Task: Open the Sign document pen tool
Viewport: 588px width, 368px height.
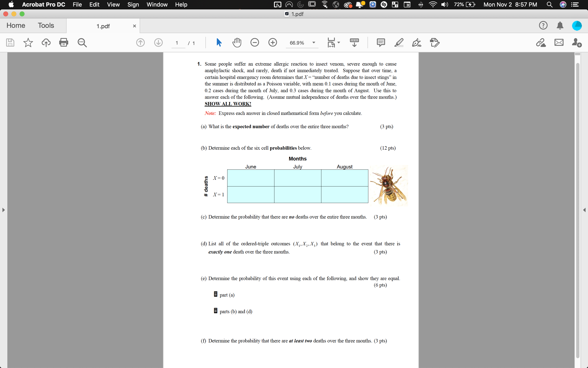Action: click(x=417, y=43)
